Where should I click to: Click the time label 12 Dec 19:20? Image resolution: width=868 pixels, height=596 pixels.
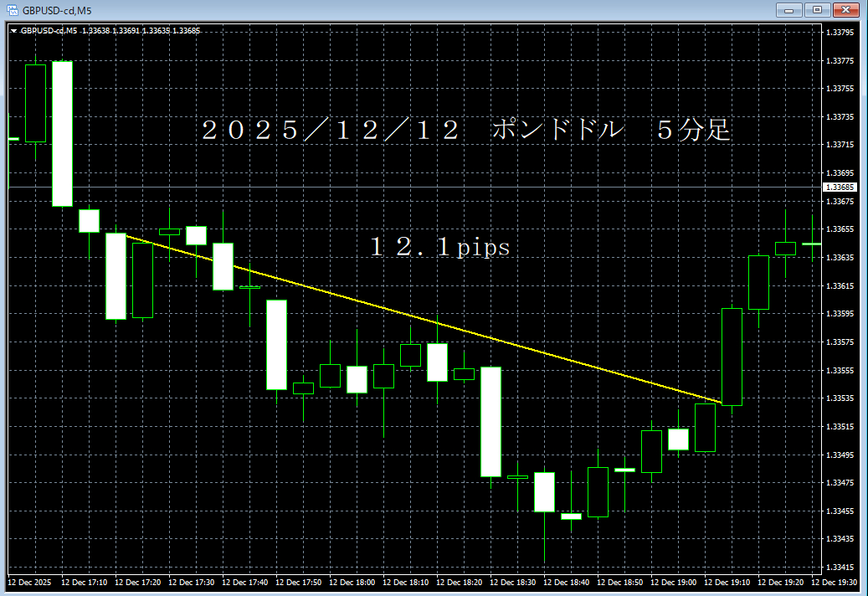(x=781, y=582)
